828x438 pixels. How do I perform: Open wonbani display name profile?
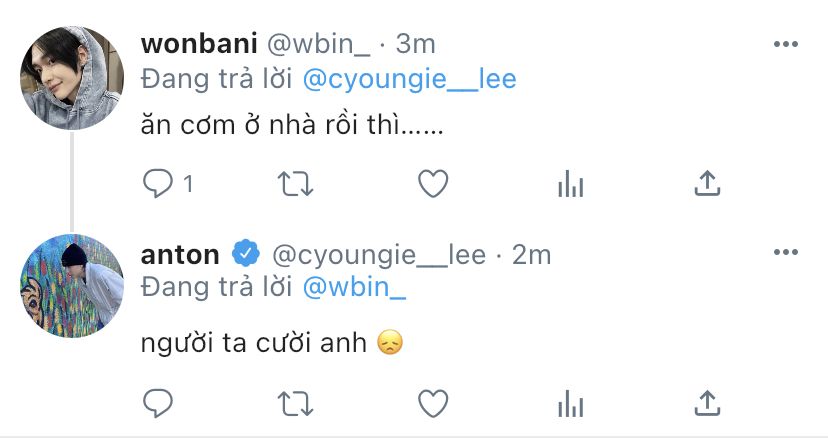point(199,44)
